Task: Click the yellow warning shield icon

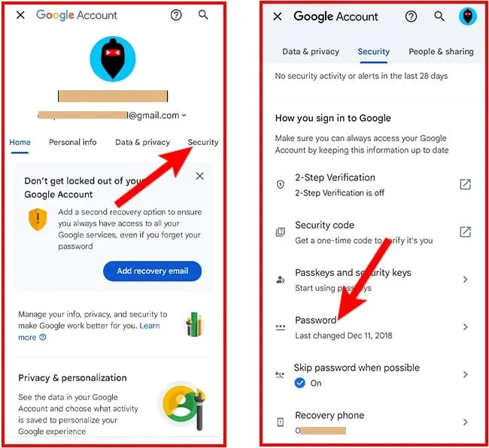Action: (x=38, y=219)
